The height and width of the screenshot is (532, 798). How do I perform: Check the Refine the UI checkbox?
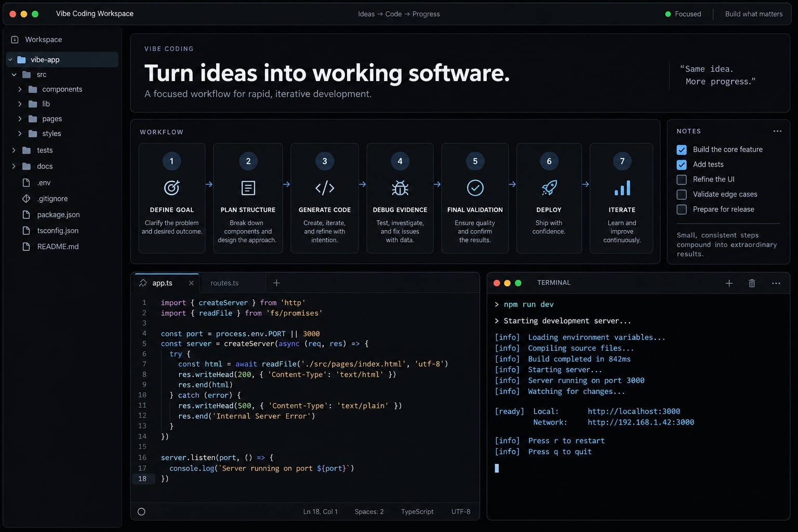click(x=682, y=180)
